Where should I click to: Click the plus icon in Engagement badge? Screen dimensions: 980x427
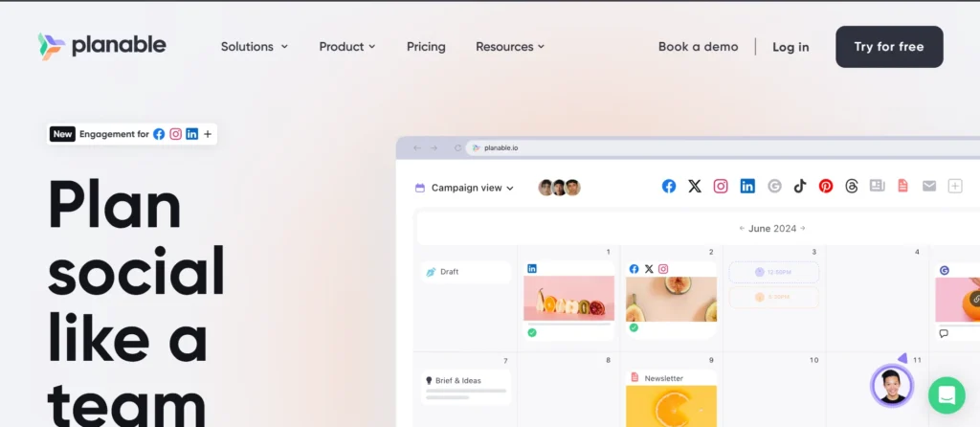[208, 134]
